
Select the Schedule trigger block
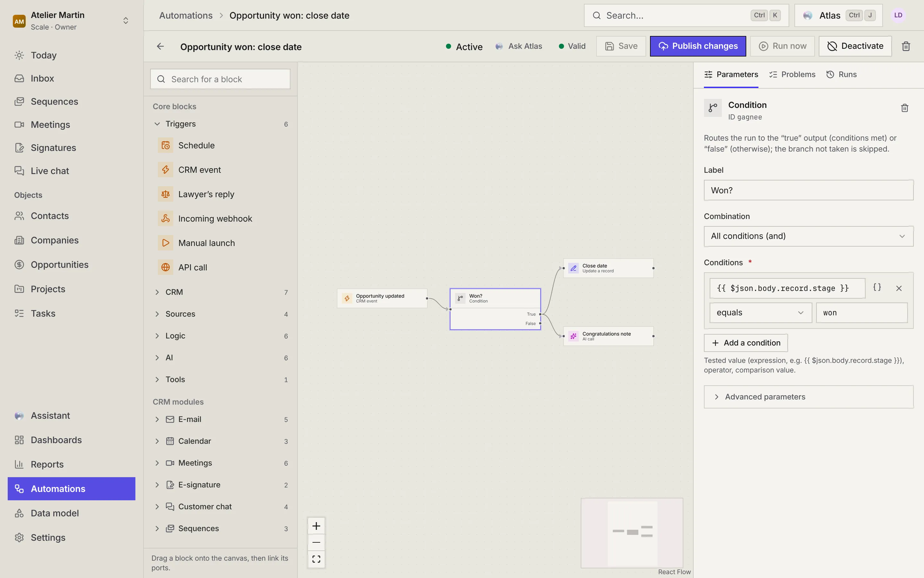click(220, 145)
